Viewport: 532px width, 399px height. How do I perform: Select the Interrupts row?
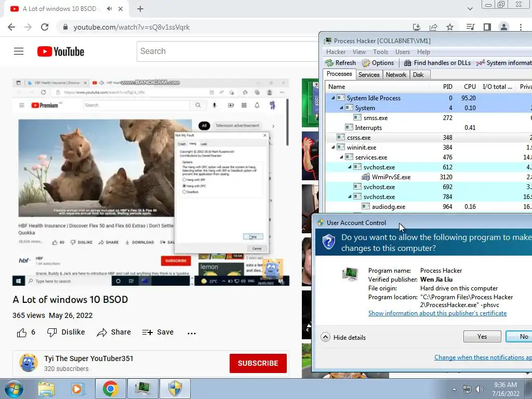(429, 128)
